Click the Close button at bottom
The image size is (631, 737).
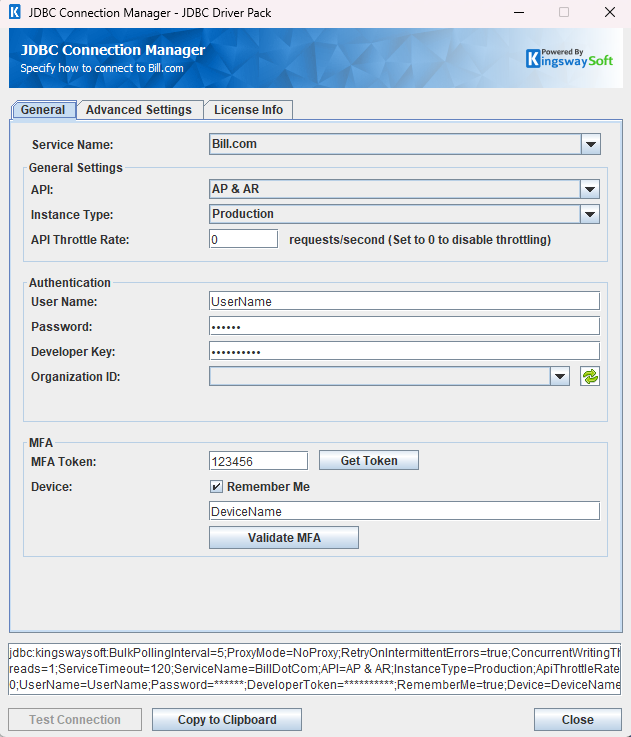tap(578, 720)
